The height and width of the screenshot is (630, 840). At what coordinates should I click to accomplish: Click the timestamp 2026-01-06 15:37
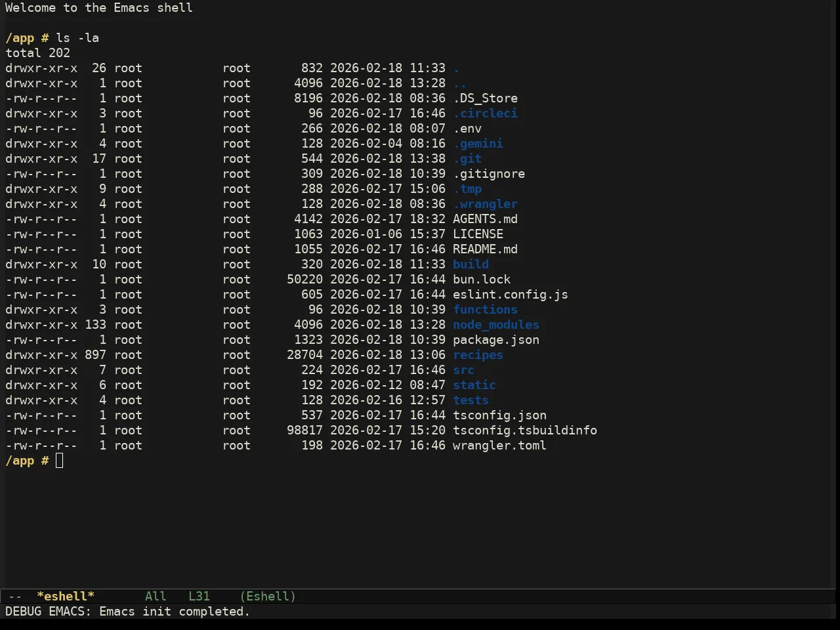(x=388, y=234)
